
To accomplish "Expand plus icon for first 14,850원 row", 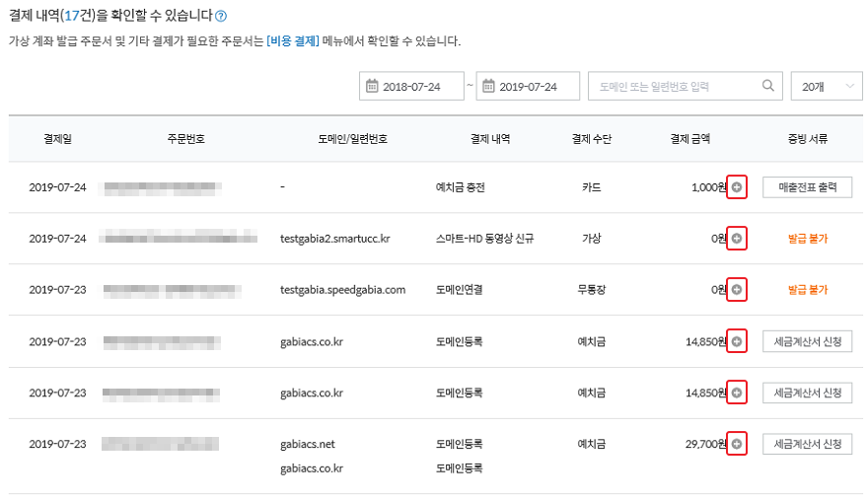I will click(x=737, y=341).
